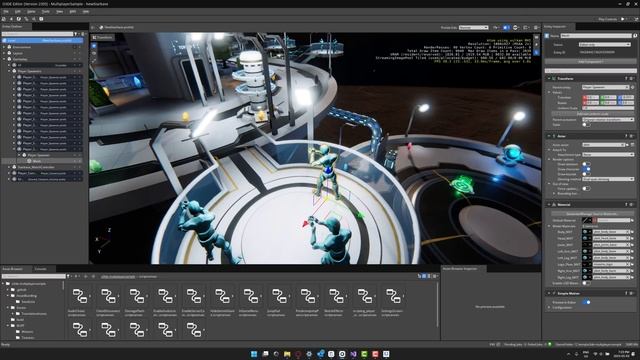Select the top tool icon left of viewport
Viewport: 640px width, 360px height.
94,46
